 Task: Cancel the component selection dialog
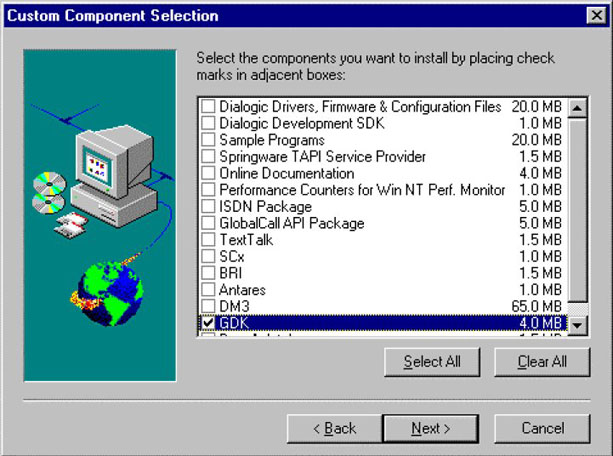[x=542, y=429]
